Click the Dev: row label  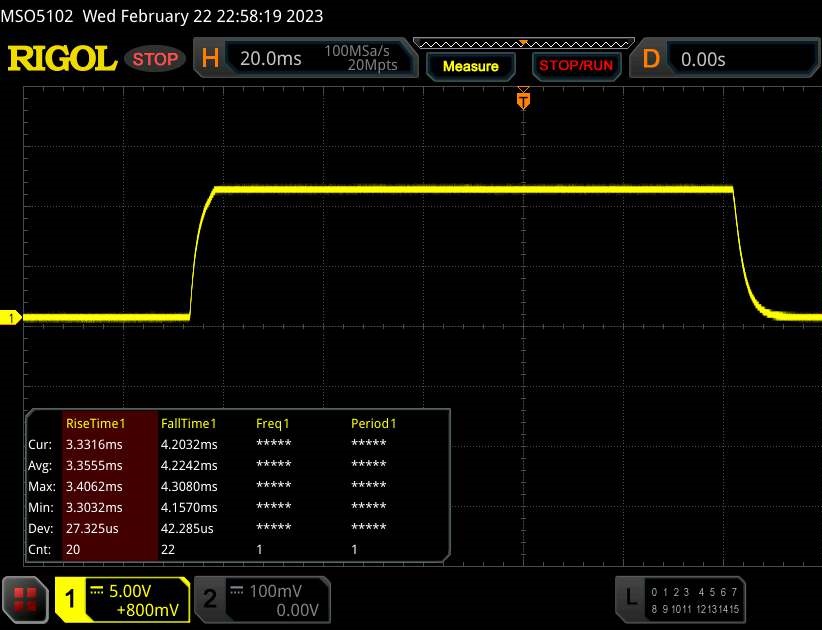click(40, 528)
